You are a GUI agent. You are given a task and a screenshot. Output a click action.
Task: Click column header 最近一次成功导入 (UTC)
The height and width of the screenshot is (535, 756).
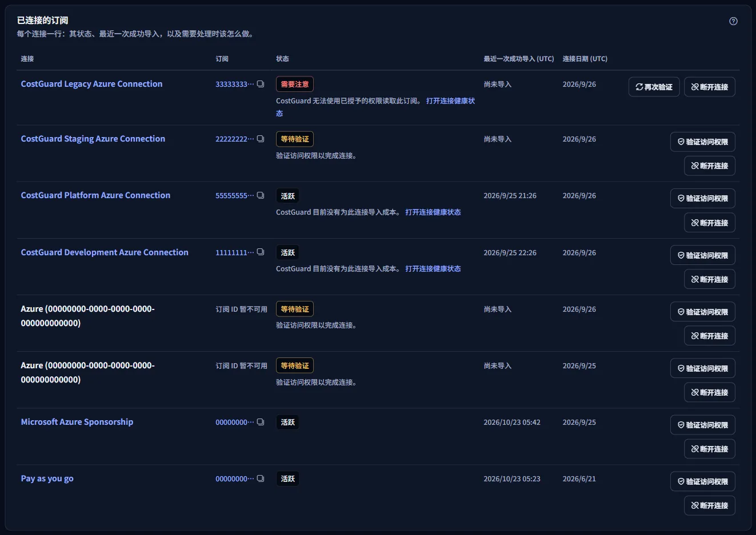click(519, 59)
